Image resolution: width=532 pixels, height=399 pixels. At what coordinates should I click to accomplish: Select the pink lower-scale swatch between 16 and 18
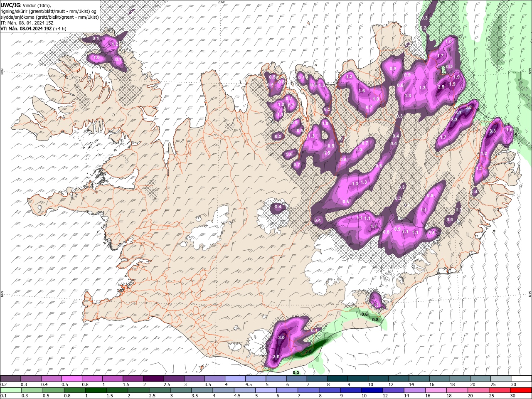click(x=435, y=390)
